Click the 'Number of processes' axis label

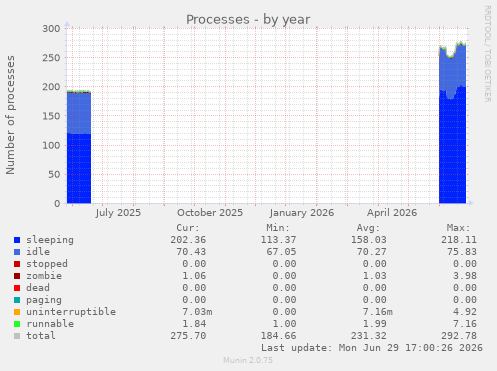pyautogui.click(x=10, y=115)
